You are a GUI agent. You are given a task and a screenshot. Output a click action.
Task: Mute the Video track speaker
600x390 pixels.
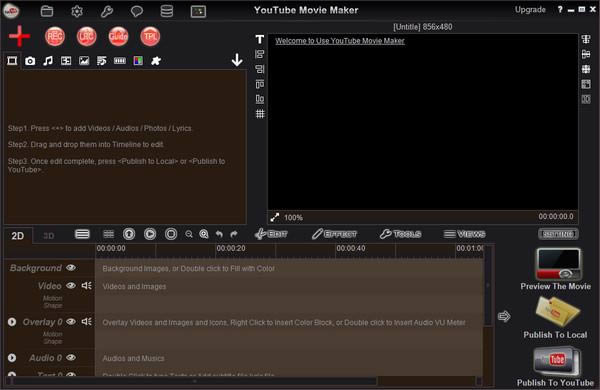pos(86,286)
